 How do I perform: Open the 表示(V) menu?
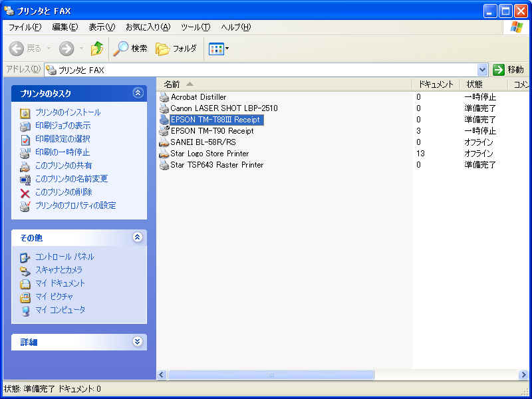[102, 27]
